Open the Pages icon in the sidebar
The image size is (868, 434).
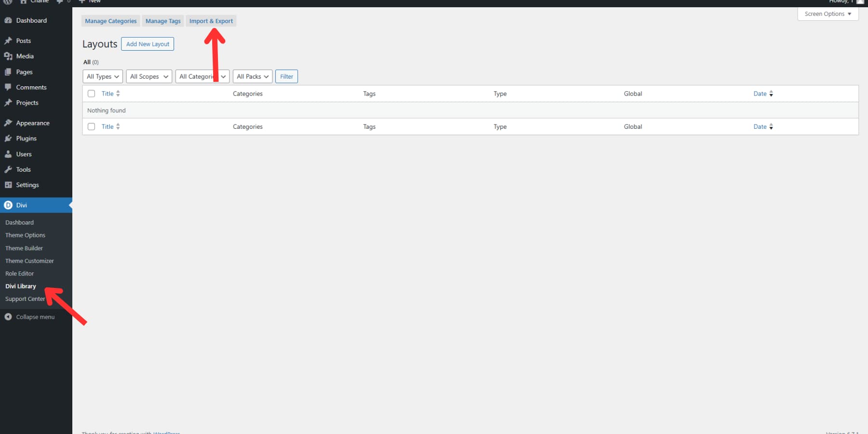point(9,71)
